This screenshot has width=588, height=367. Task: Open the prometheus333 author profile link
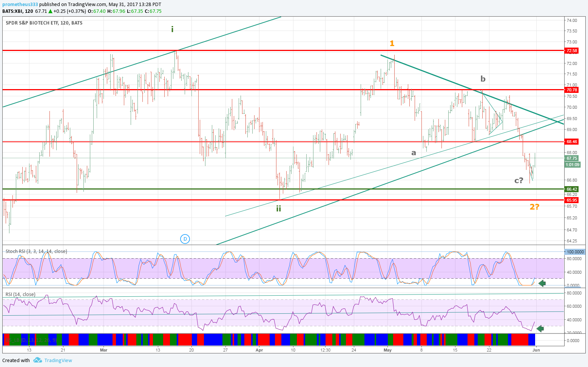20,5
